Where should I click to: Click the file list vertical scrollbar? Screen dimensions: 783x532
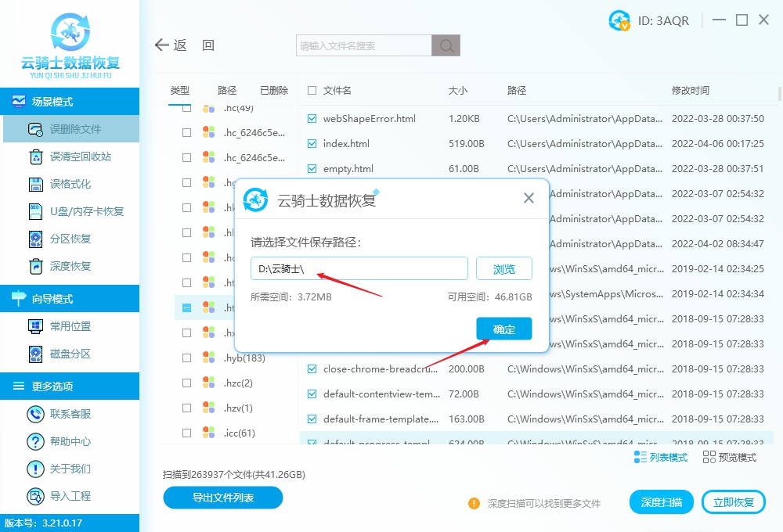(x=780, y=94)
